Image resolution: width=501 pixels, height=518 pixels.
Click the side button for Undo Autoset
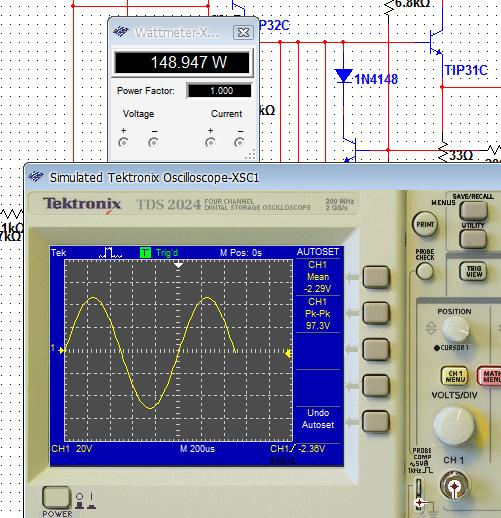(x=376, y=421)
